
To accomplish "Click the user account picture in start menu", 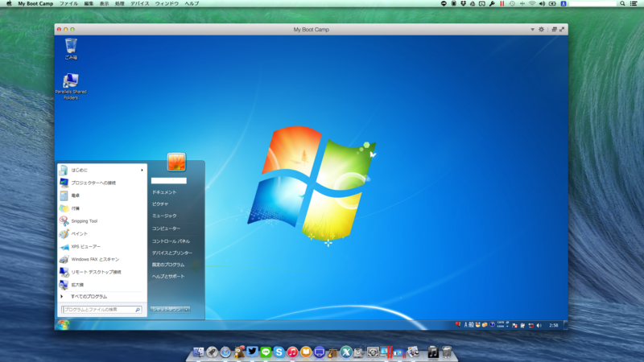I will point(176,162).
